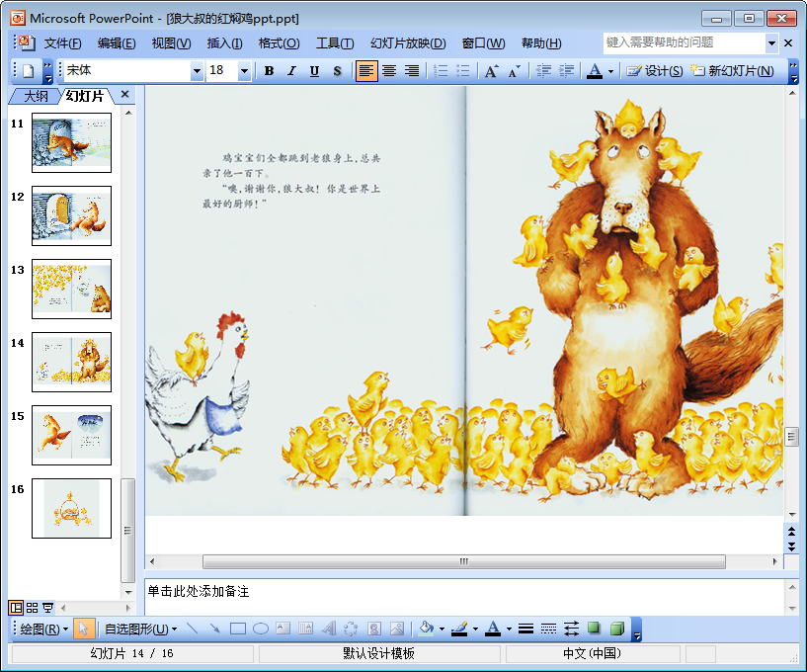Switch to Normal view icon

click(16, 608)
